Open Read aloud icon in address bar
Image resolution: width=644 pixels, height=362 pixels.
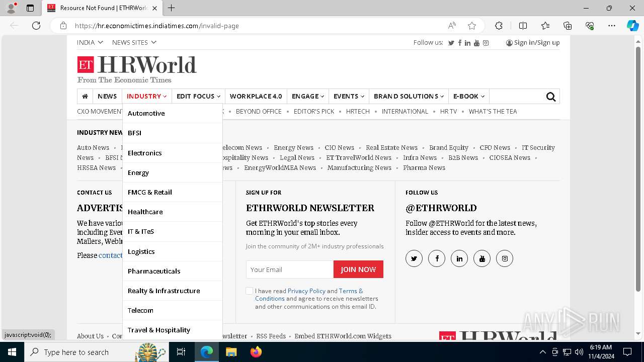[x=452, y=26]
